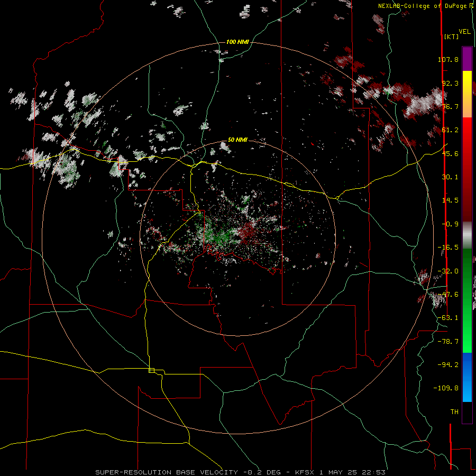Click the -109.8 velocity scale value
The image size is (476, 476).
point(446,388)
